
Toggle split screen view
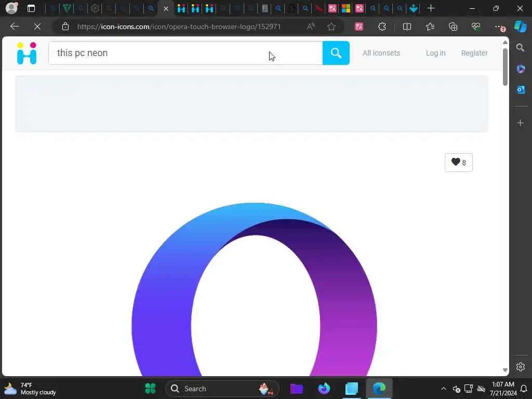coord(407,26)
